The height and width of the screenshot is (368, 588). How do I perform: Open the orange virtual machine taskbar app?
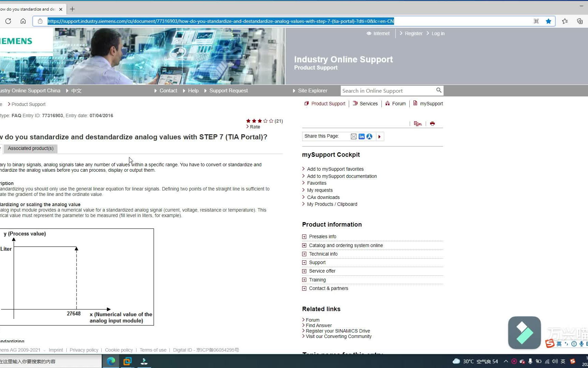pyautogui.click(x=127, y=361)
